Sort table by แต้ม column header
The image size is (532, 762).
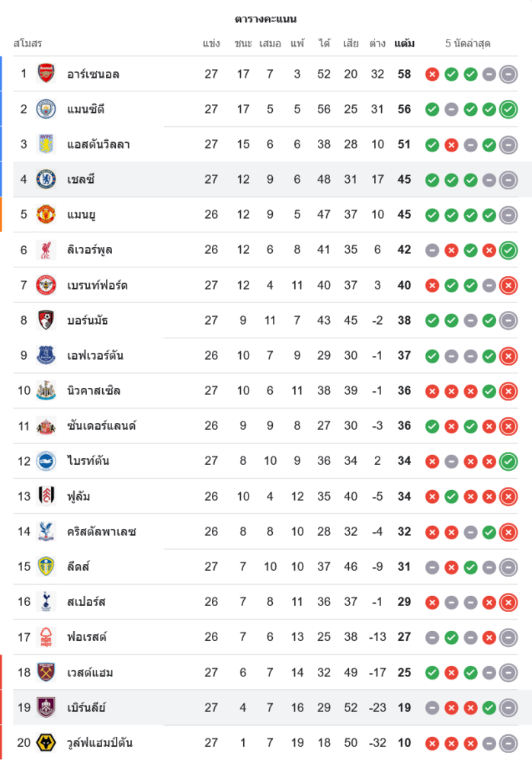tap(405, 43)
